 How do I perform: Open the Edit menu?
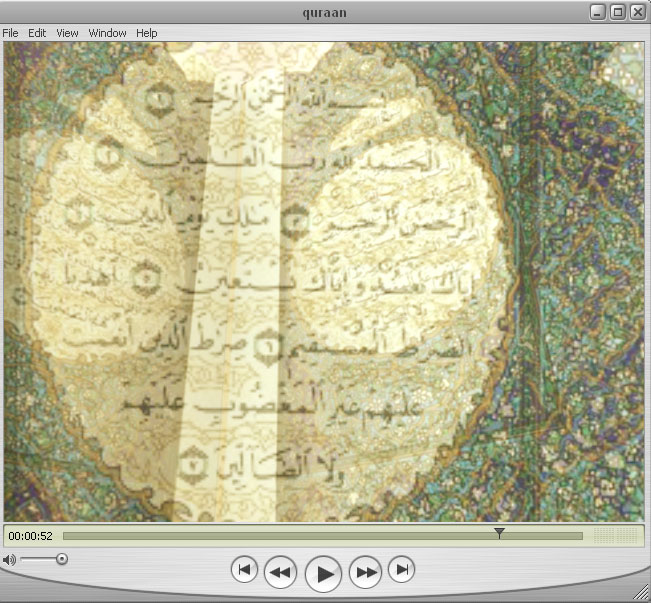tap(37, 33)
